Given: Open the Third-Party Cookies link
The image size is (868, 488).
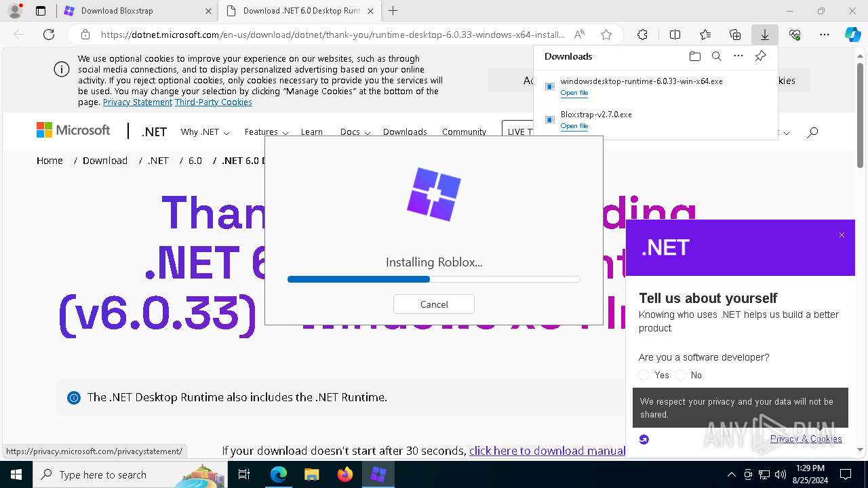Looking at the screenshot, I should 214,102.
